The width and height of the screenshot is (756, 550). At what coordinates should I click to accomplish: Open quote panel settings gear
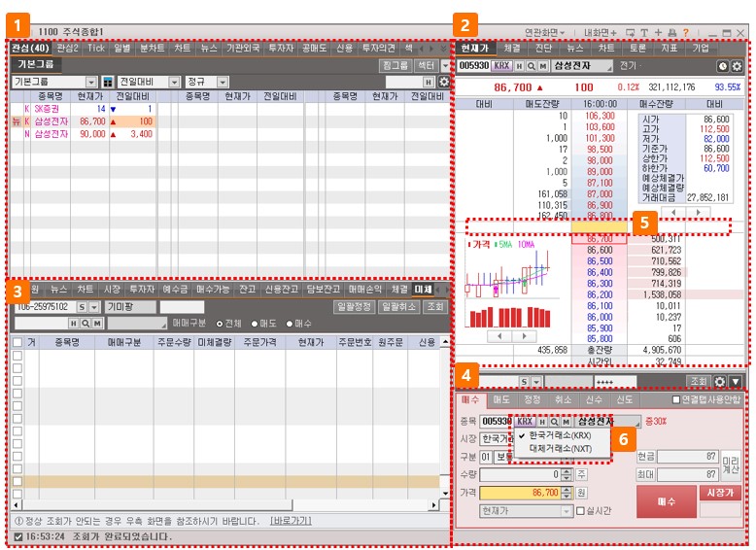pos(737,66)
